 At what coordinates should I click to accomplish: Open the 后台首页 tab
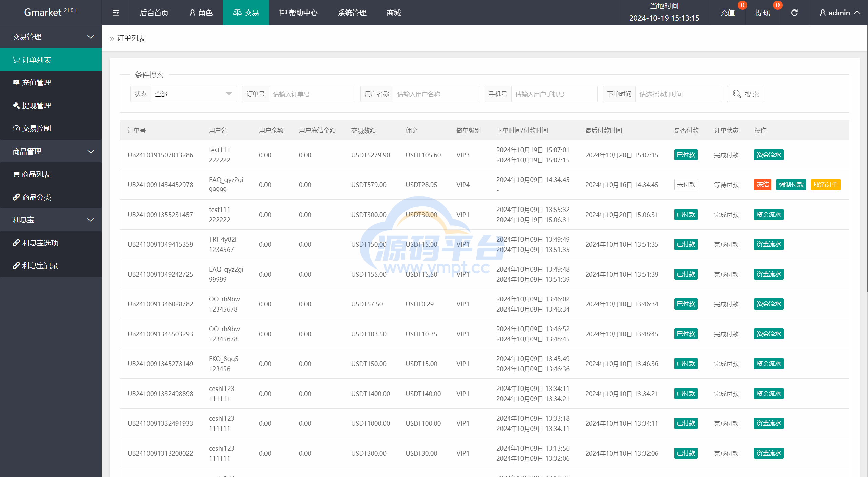[x=154, y=13]
